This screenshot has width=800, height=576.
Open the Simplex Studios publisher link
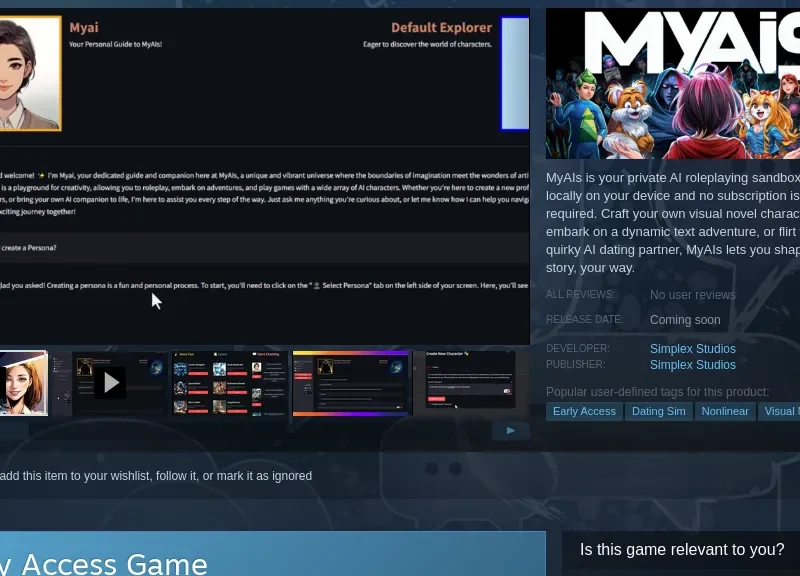click(x=692, y=365)
